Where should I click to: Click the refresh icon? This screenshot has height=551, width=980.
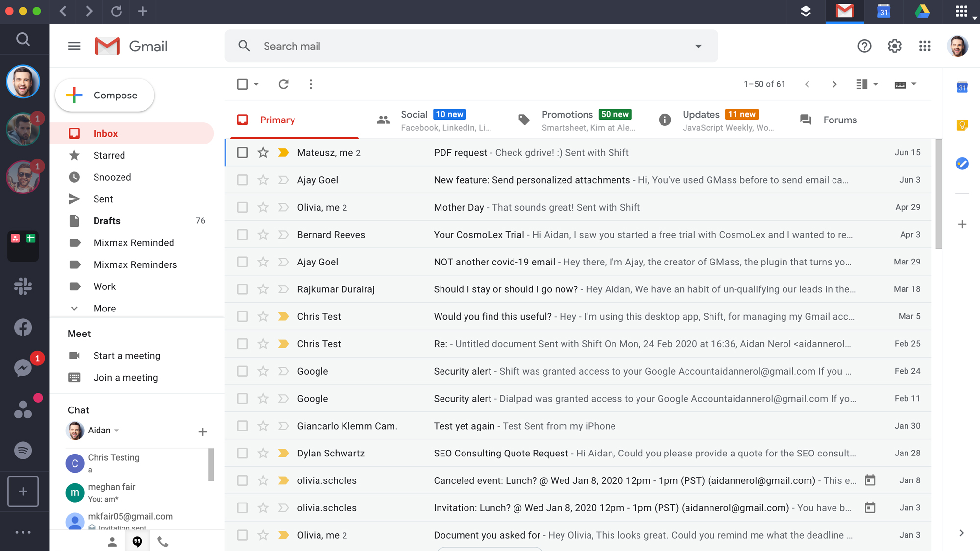pos(283,84)
